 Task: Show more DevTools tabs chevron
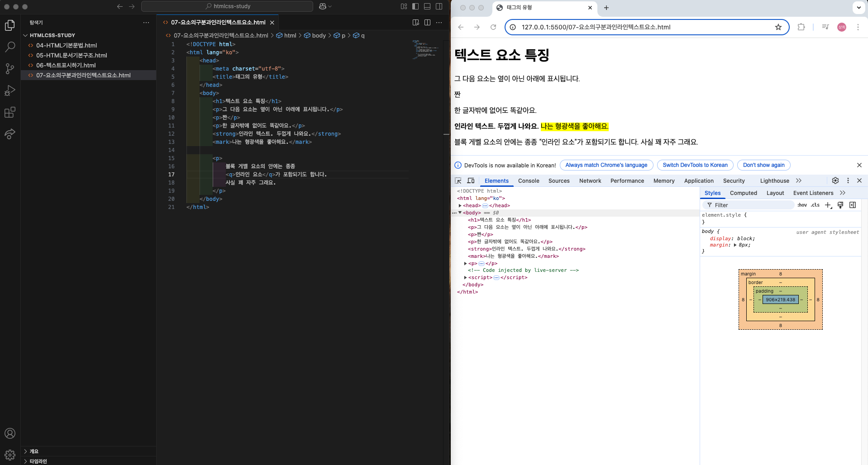(x=799, y=180)
